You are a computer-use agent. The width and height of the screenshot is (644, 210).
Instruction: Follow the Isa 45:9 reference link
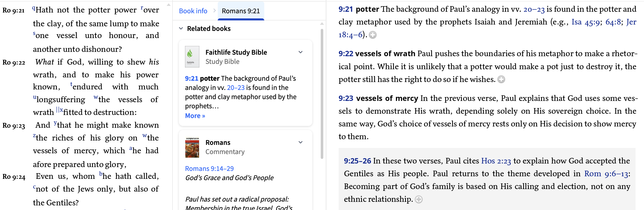pyautogui.click(x=585, y=22)
